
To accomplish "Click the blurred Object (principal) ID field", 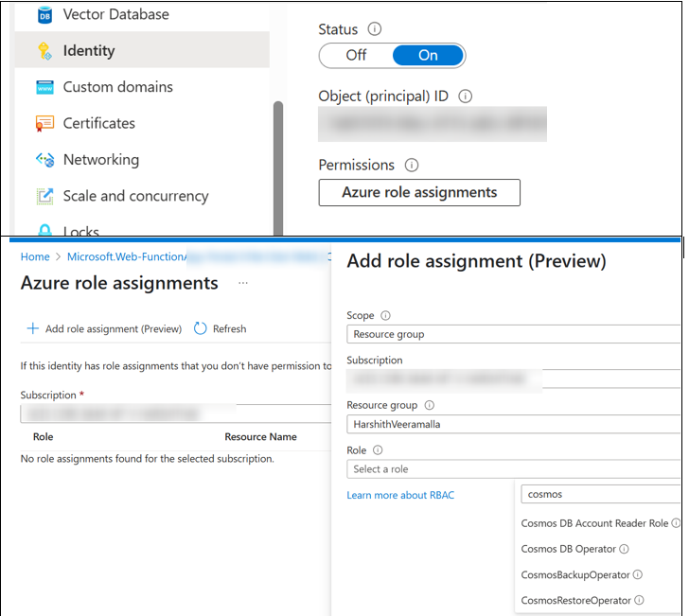I will [x=433, y=124].
